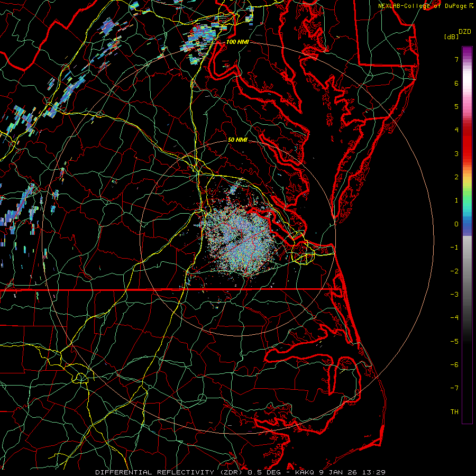Click the 100 NMI range ring label
The width and height of the screenshot is (476, 476).
pos(237,42)
